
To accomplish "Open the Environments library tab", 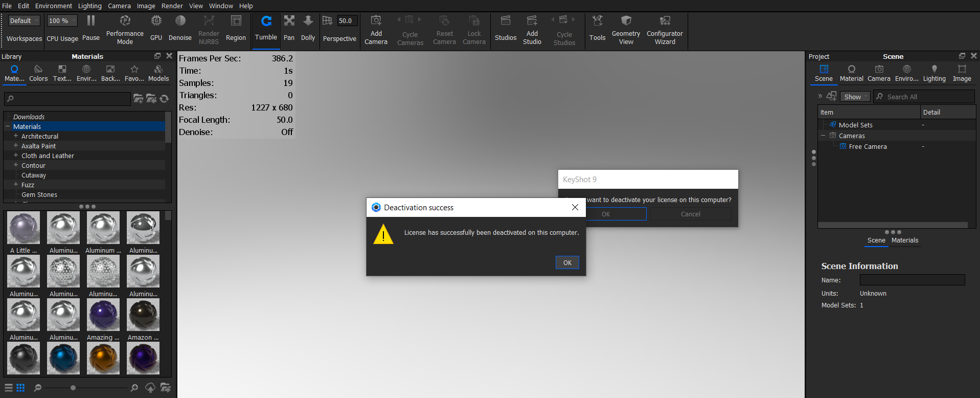I will click(x=86, y=74).
